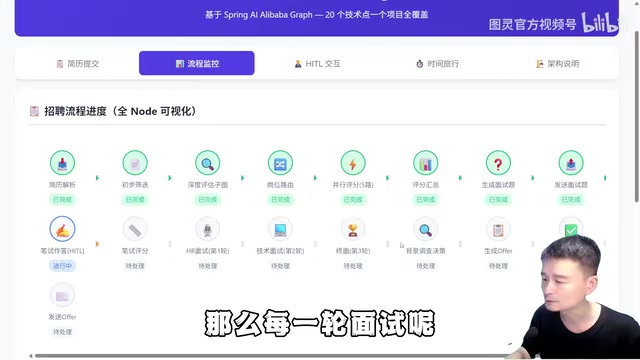Select the 流程监控 tab

tap(197, 63)
